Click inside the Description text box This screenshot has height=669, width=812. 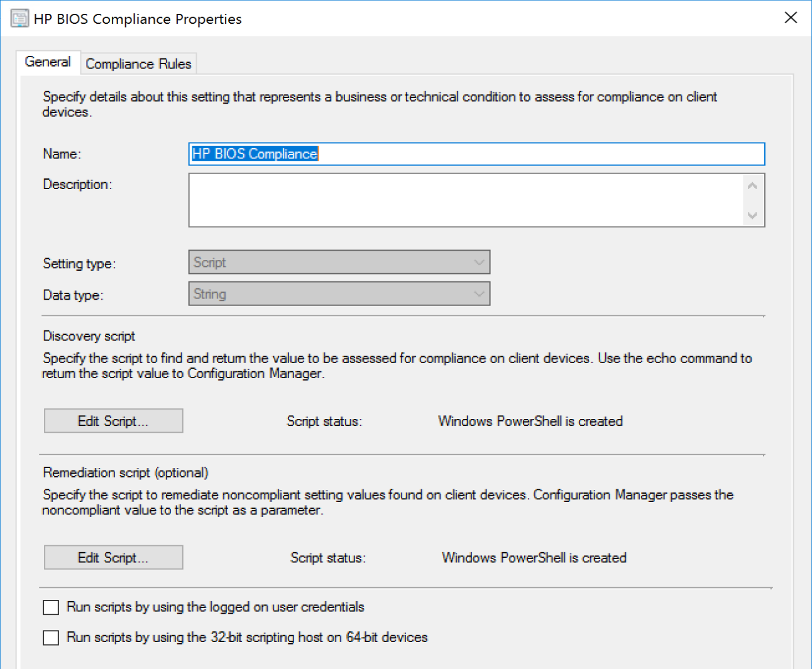coord(465,200)
